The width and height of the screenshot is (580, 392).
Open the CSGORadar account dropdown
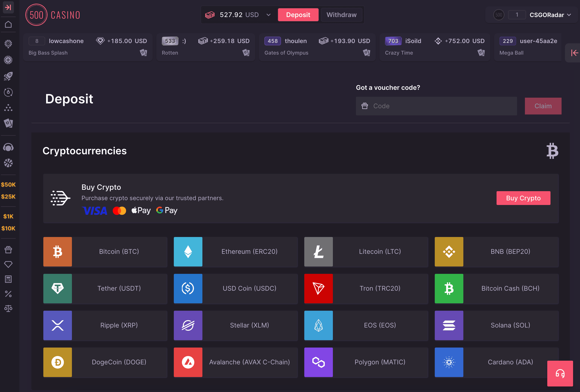click(550, 15)
